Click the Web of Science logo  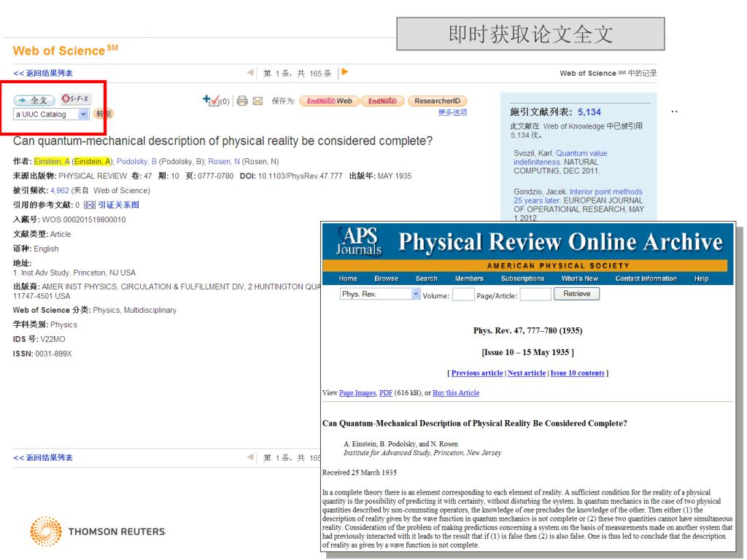click(65, 50)
